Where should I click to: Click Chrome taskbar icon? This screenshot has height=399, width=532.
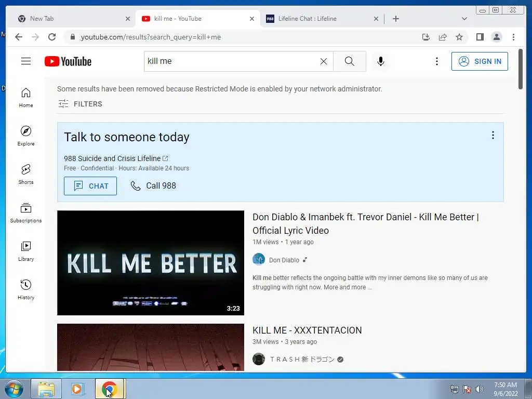pyautogui.click(x=109, y=389)
